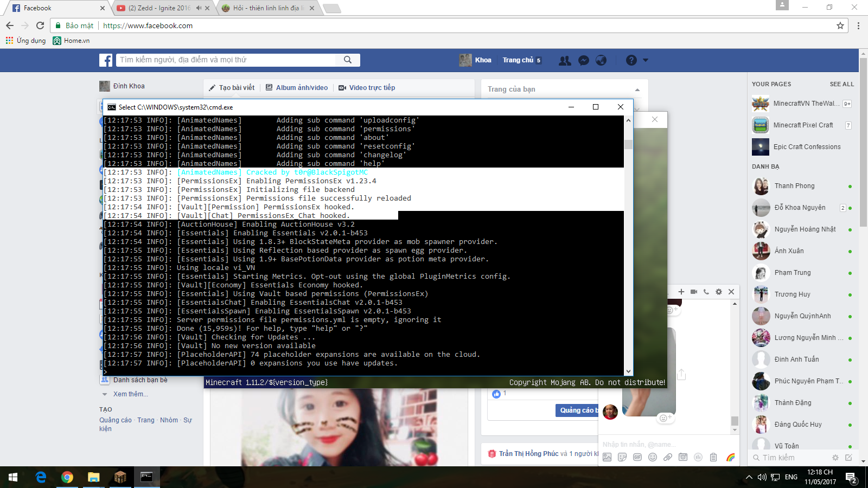This screenshot has height=488, width=868.
Task: Open Danh sách bạn bè in left sidebar
Action: [141, 380]
